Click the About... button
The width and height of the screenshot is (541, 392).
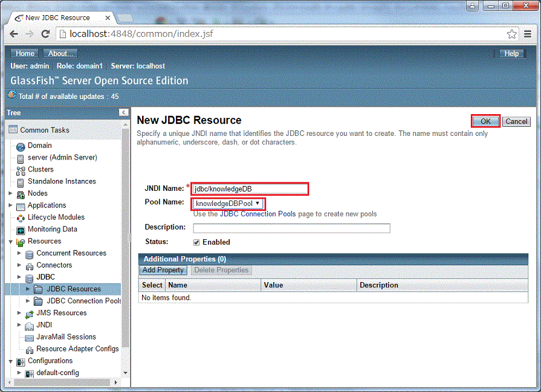coord(60,53)
